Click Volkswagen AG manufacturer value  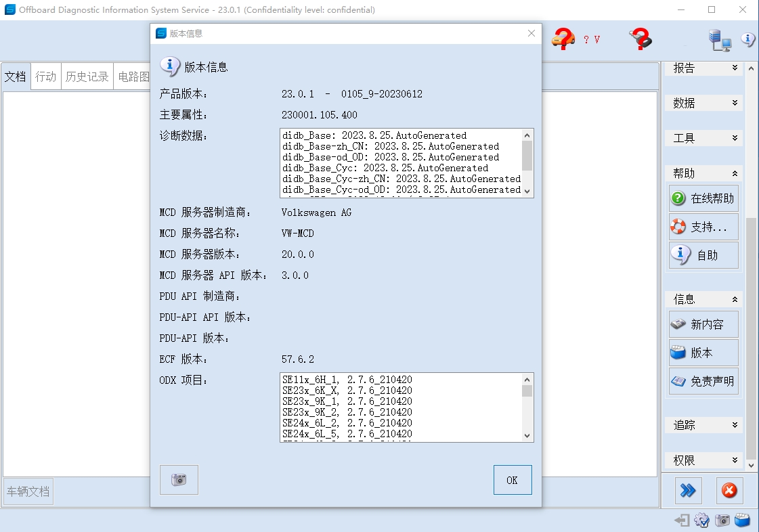pyautogui.click(x=317, y=213)
